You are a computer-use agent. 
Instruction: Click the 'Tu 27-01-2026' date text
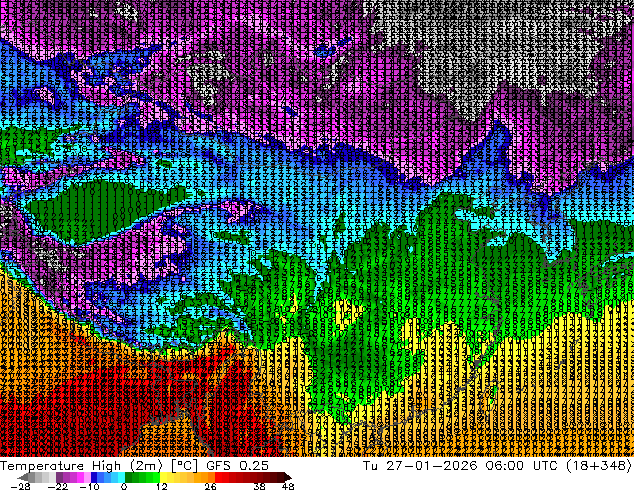pos(420,466)
